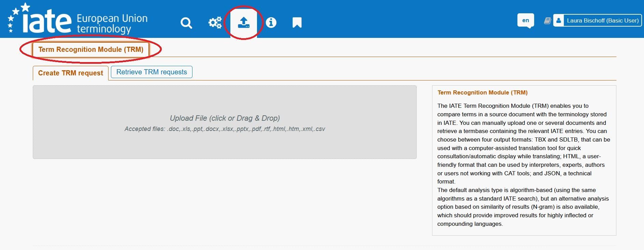
Task: Click the Upload File drop area
Action: (x=225, y=122)
